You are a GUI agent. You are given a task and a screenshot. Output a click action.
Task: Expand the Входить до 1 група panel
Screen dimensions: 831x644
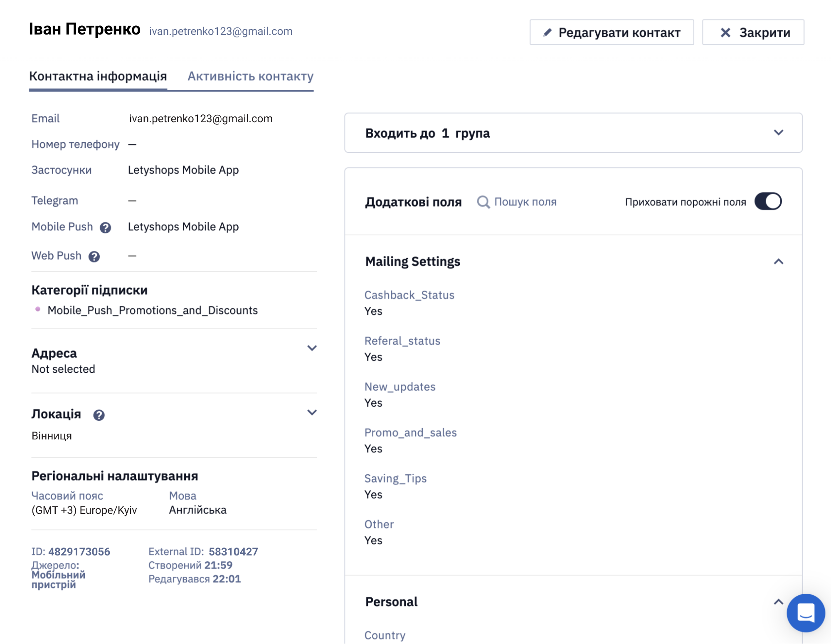(573, 133)
